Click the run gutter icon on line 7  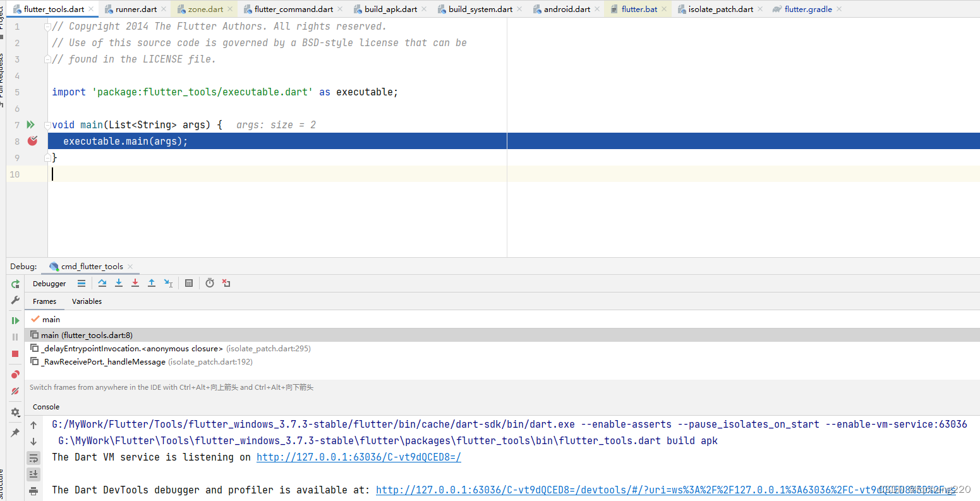(x=30, y=125)
